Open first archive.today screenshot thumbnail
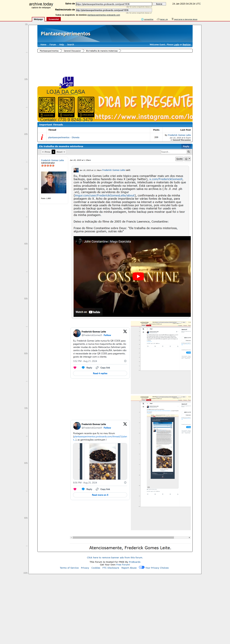Screen dimensions: 230x644 161,358
